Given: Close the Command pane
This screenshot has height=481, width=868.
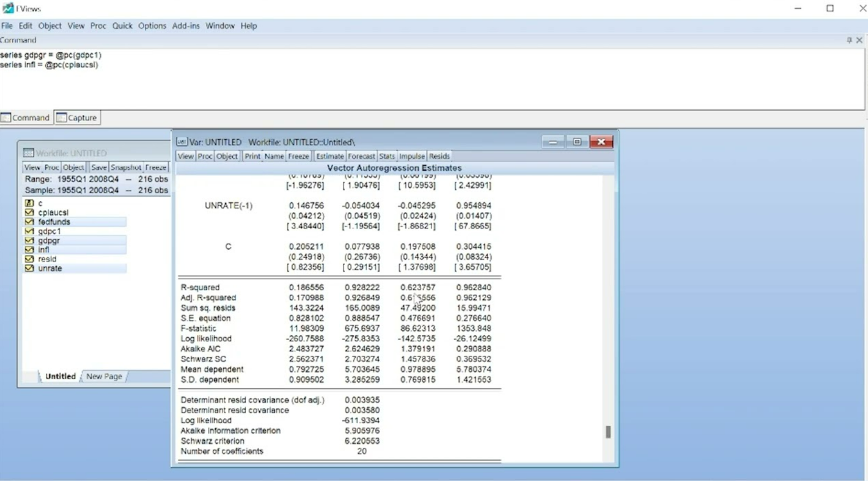Looking at the screenshot, I should click(x=859, y=40).
